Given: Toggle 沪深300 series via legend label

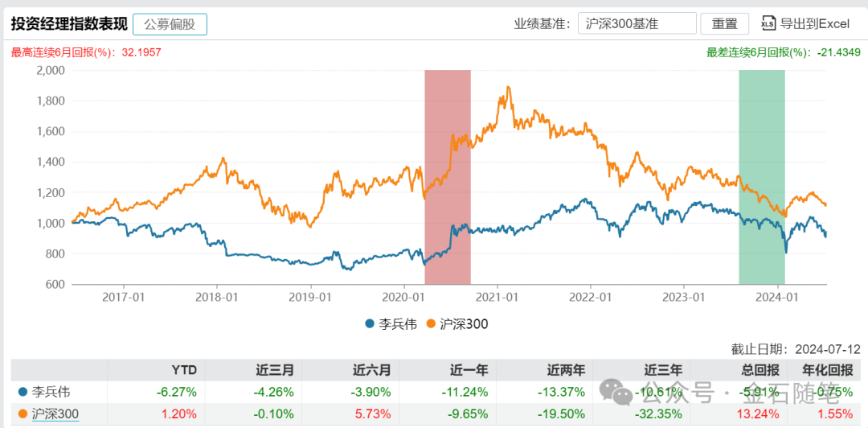Looking at the screenshot, I should coord(464,324).
